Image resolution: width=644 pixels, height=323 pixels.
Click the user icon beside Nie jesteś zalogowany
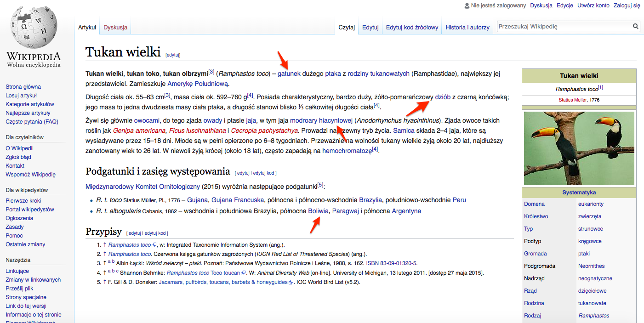[467, 6]
